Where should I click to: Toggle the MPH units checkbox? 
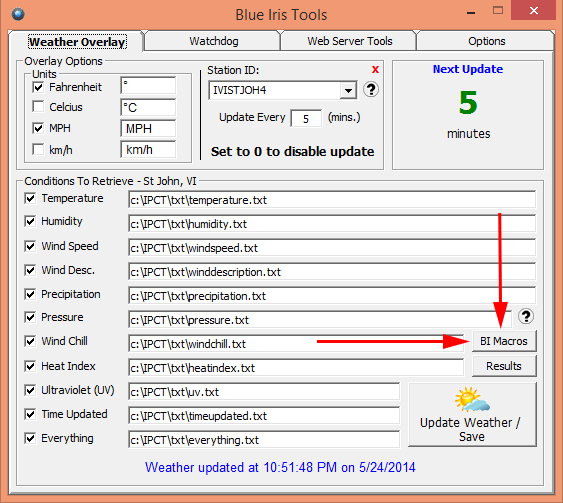[x=38, y=128]
